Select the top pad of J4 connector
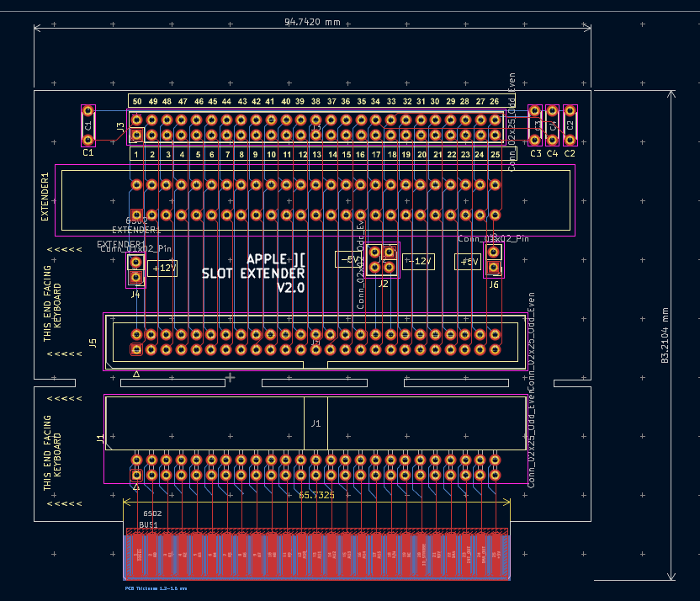The height and width of the screenshot is (601, 700). coord(136,262)
